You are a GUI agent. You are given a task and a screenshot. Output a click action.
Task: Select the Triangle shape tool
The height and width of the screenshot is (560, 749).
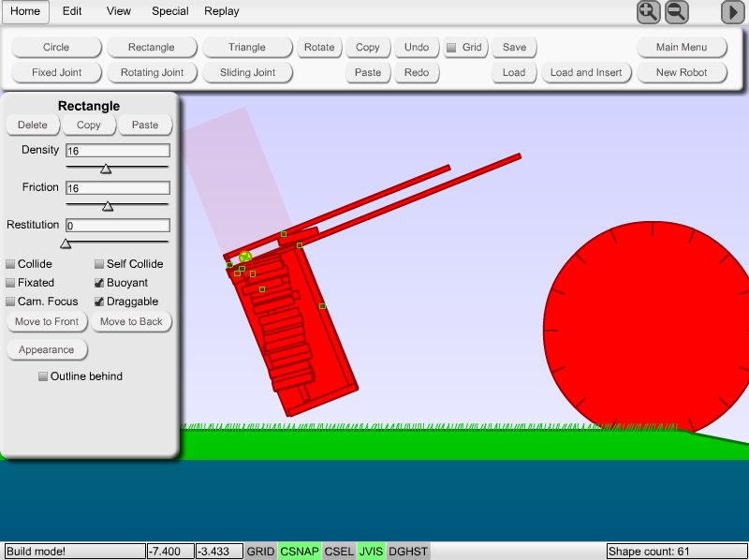(247, 48)
